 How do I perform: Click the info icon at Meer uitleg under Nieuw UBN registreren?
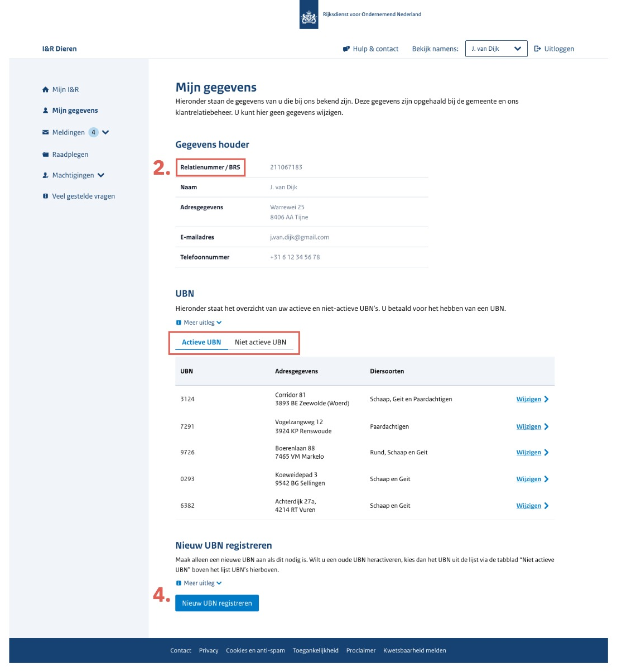tap(179, 583)
